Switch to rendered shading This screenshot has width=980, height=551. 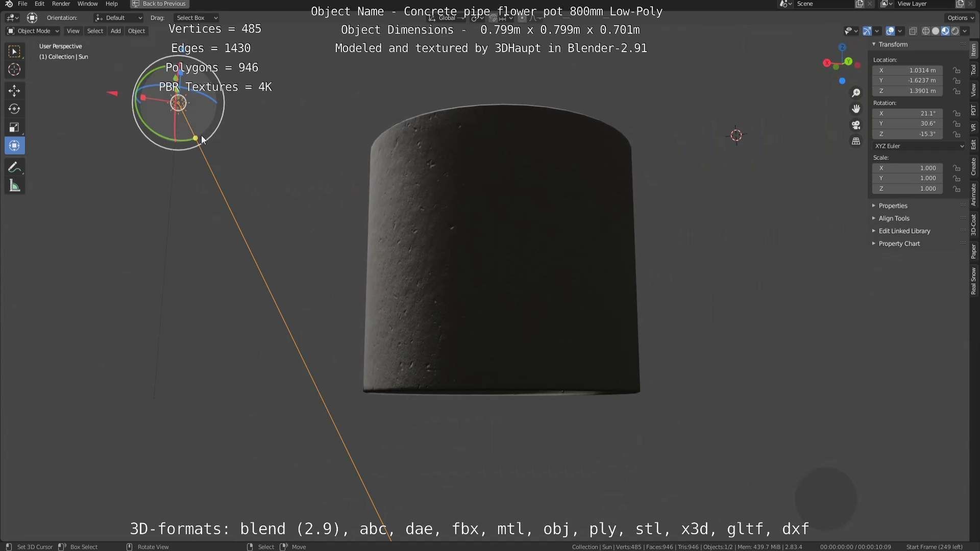tap(955, 31)
